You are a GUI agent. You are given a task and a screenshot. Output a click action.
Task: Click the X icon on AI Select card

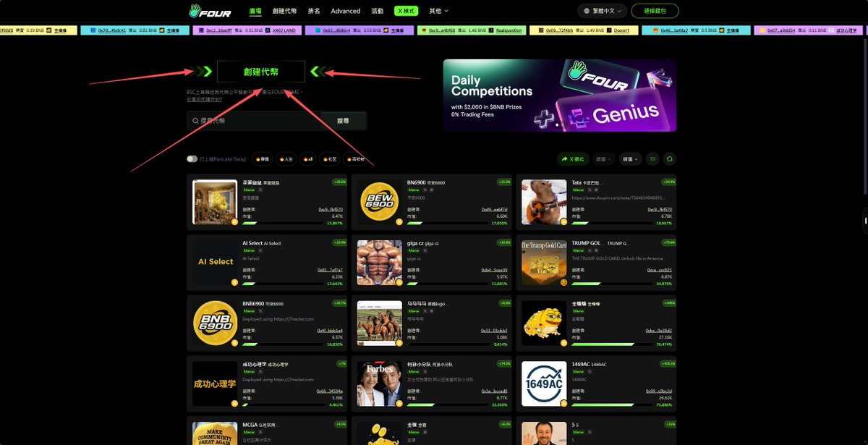[260, 250]
